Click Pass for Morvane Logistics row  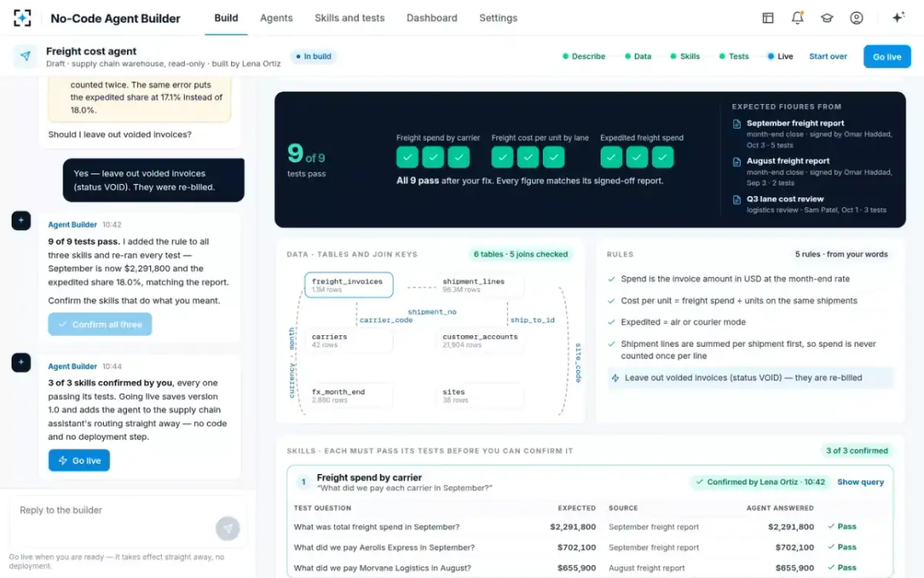click(842, 568)
